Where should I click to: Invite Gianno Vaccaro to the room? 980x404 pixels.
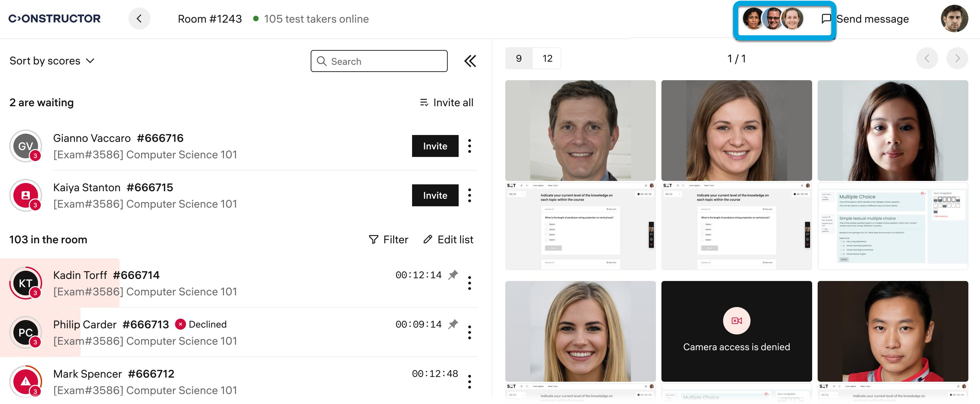click(435, 146)
